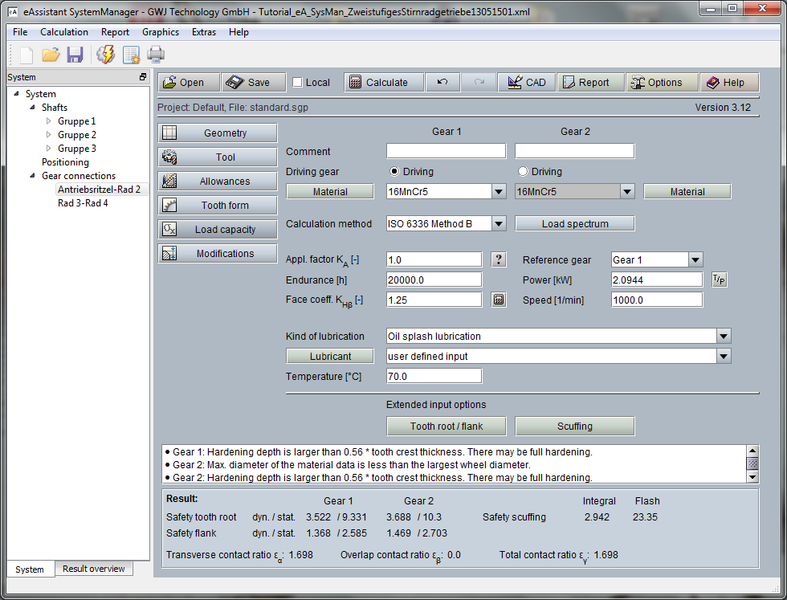
Task: Enable the Local checkbox
Action: (x=297, y=83)
